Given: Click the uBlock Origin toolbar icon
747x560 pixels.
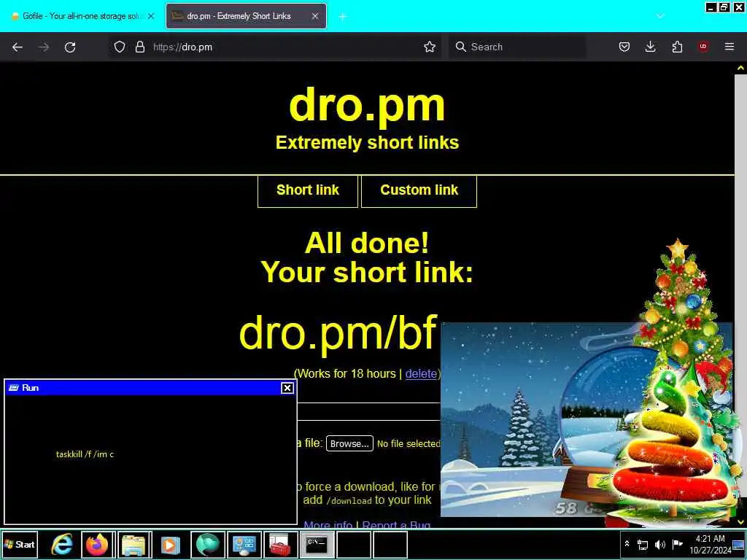Looking at the screenshot, I should pos(703,47).
